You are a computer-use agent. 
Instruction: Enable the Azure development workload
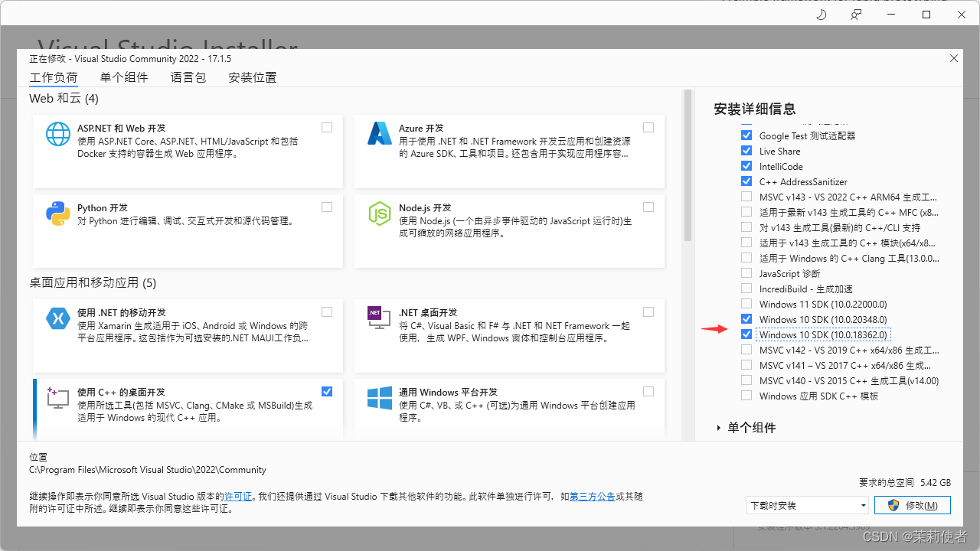point(648,127)
